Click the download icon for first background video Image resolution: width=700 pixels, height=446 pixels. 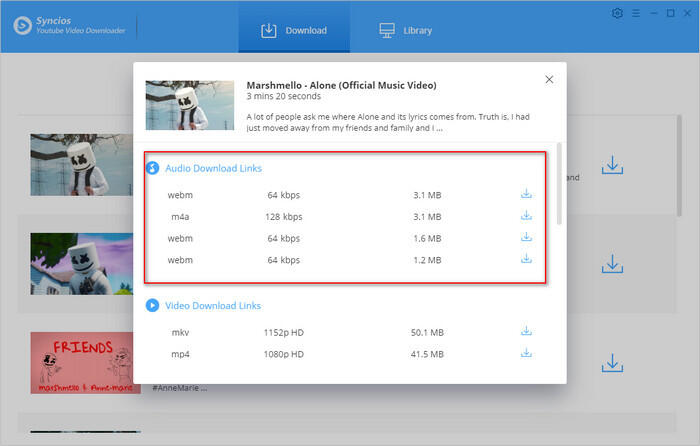click(x=612, y=165)
